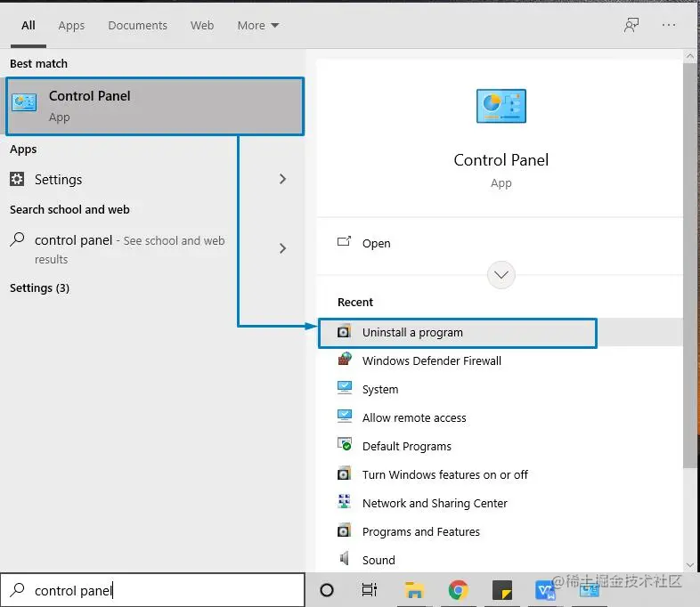
Task: Open the More dropdown filter
Action: [x=258, y=26]
